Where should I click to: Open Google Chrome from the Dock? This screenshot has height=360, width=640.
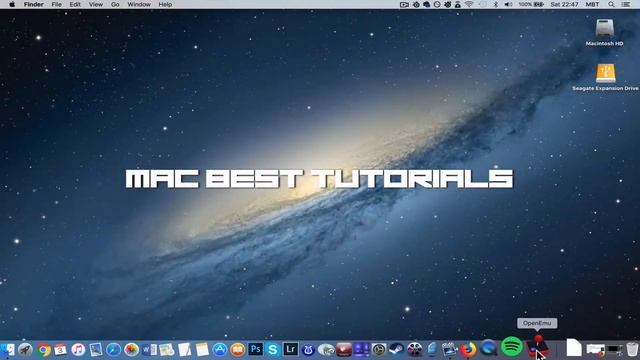pos(43,350)
